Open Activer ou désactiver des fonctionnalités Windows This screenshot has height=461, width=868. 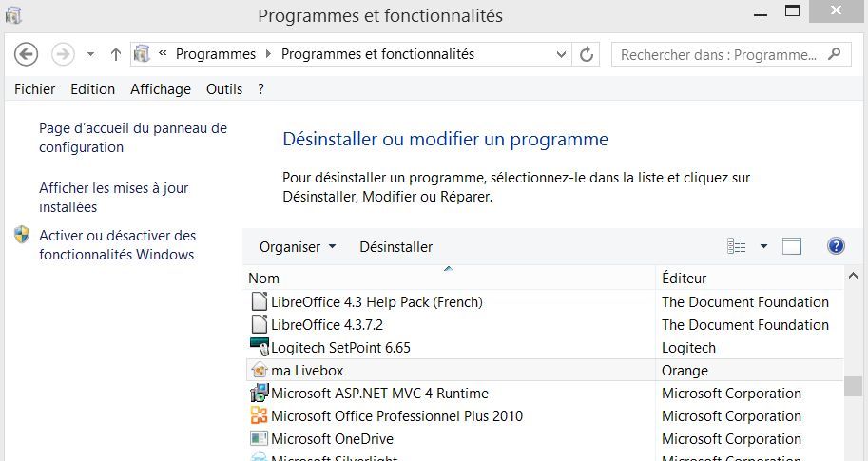(117, 245)
